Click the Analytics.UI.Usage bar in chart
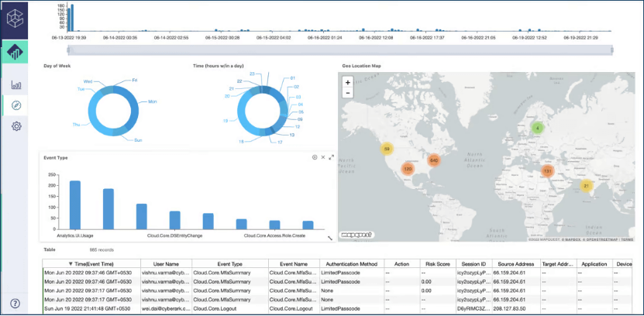The image size is (644, 316). pos(75,204)
